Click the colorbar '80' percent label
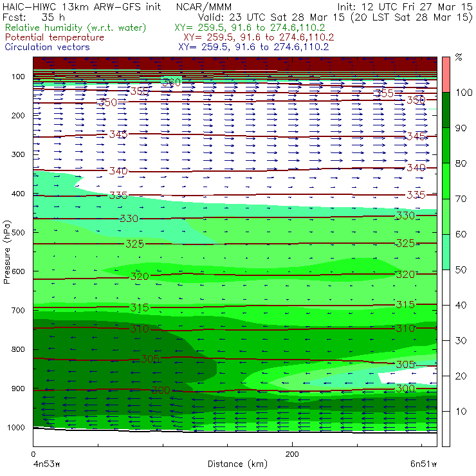476x476 pixels. pyautogui.click(x=461, y=163)
